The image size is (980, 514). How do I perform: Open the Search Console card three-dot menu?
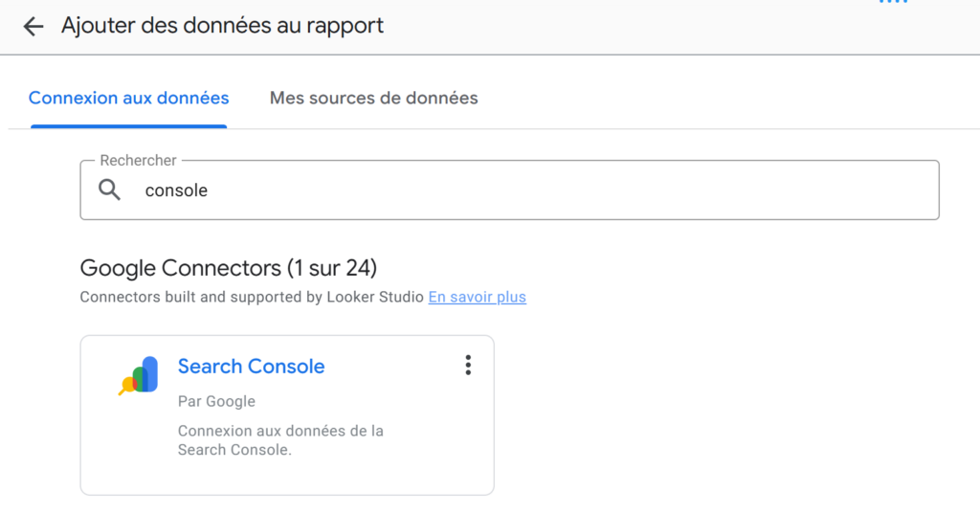click(468, 366)
